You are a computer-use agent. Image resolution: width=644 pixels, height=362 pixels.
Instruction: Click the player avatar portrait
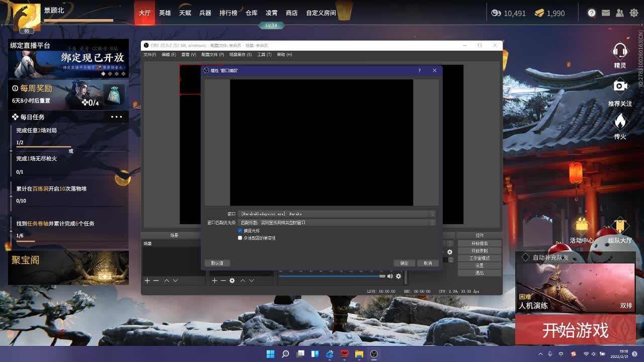click(27, 18)
